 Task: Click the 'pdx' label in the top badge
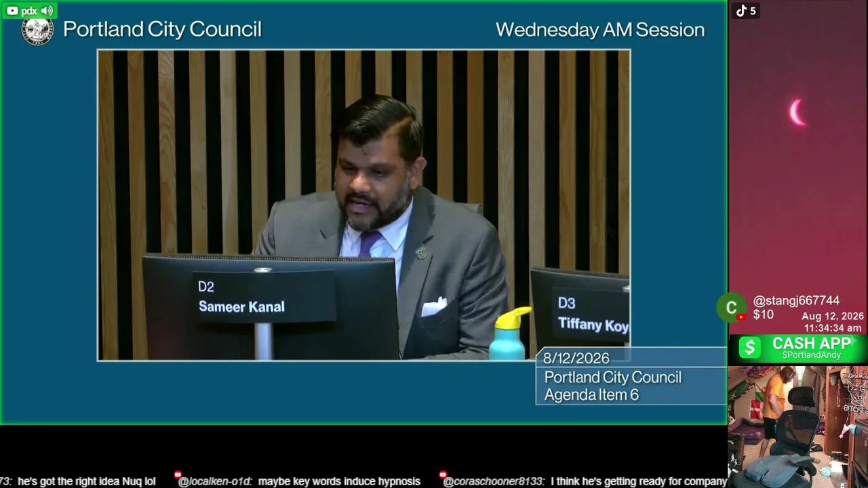click(x=29, y=11)
